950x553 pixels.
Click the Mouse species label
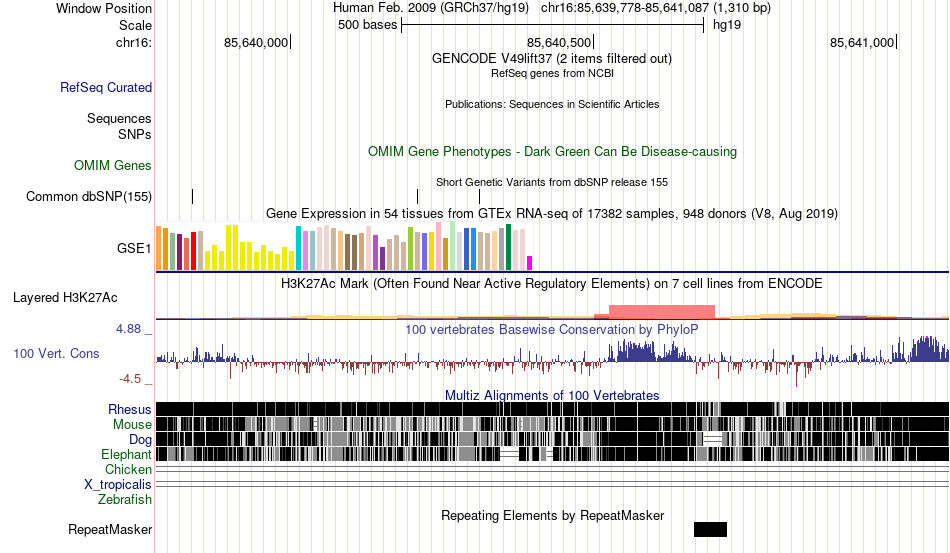[132, 425]
